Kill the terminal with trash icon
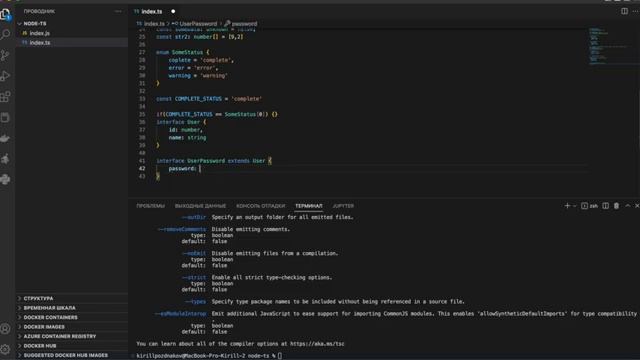This screenshot has height=360, width=640. [x=616, y=206]
